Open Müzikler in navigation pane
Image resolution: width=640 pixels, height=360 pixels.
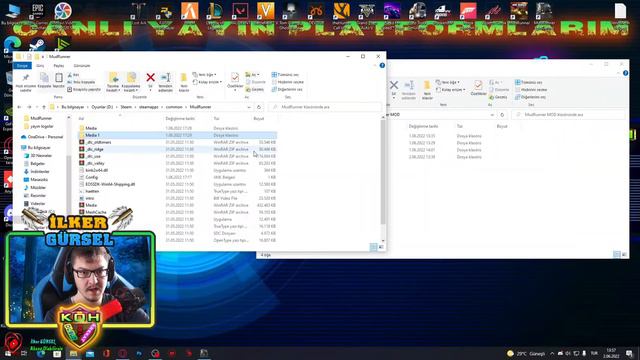(x=35, y=187)
